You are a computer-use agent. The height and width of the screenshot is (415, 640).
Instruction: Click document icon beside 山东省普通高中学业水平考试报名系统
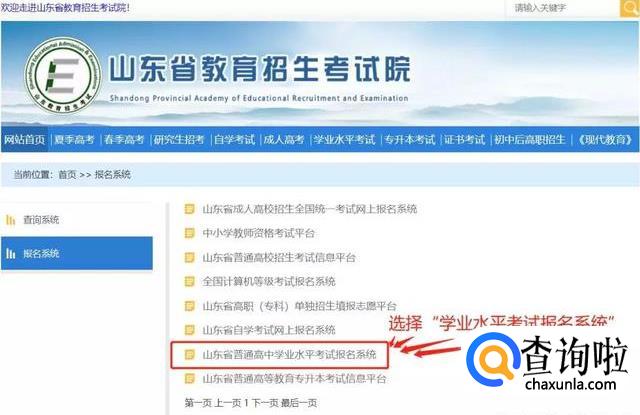coord(189,354)
